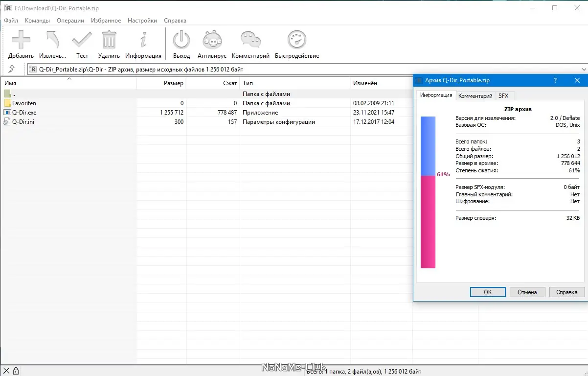
Task: Click the WinRAR icon in address bar
Action: (x=33, y=70)
